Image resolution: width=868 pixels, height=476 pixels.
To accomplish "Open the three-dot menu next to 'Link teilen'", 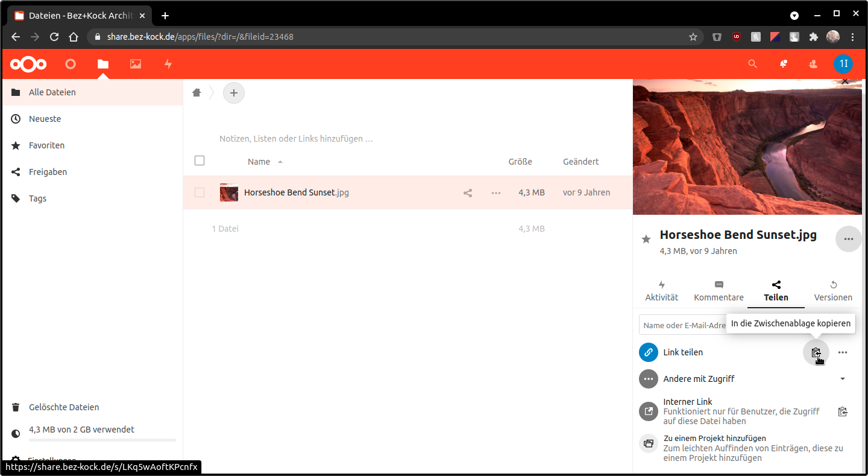I will click(x=843, y=352).
